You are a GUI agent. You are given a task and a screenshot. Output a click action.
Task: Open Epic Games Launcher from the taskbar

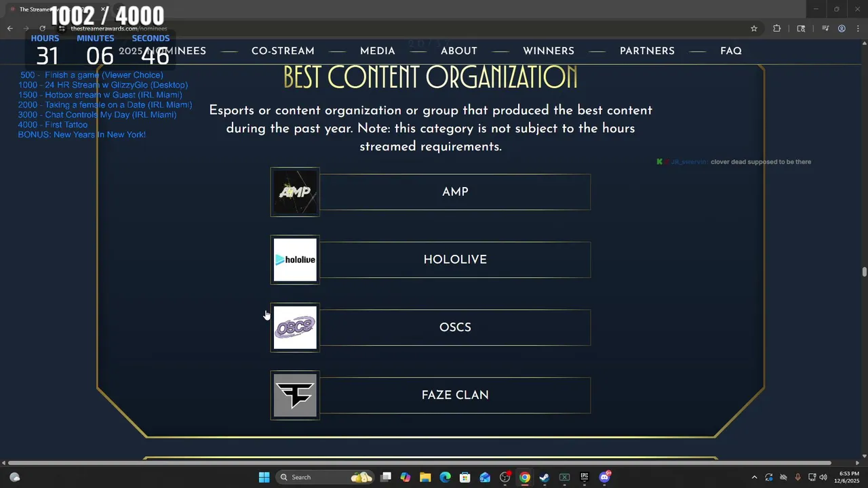click(x=584, y=477)
